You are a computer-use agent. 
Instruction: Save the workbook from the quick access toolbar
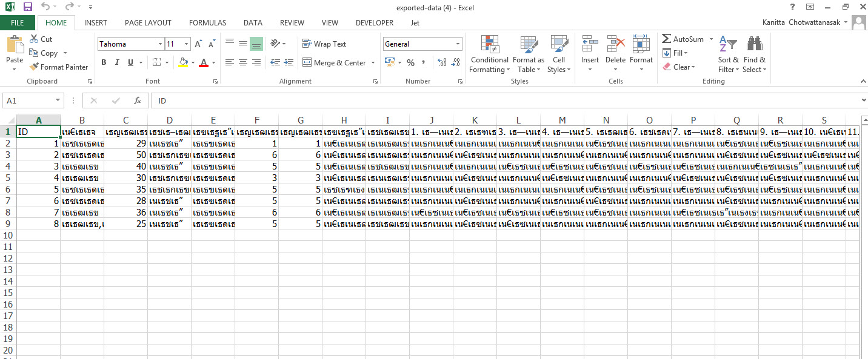coord(28,7)
